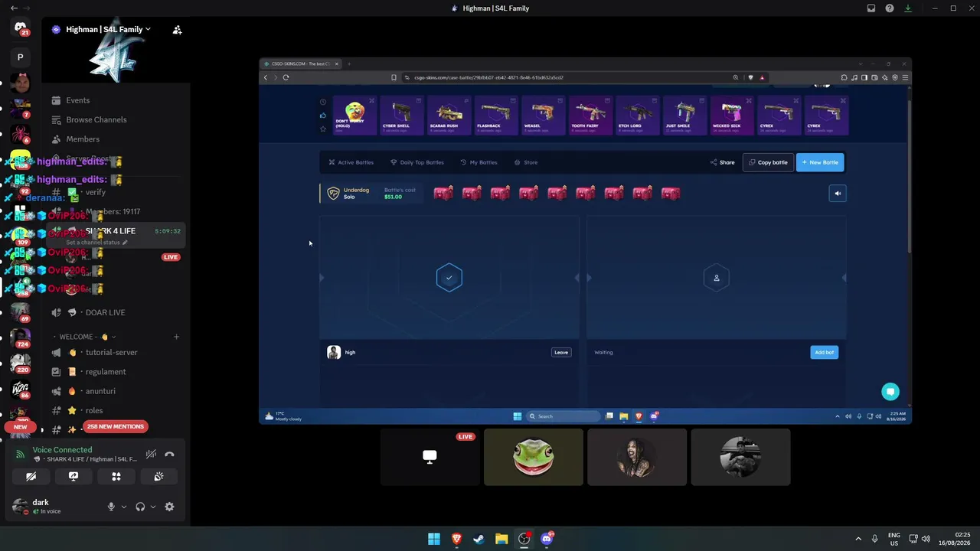Open Windows Start menu on taskbar

pyautogui.click(x=434, y=539)
